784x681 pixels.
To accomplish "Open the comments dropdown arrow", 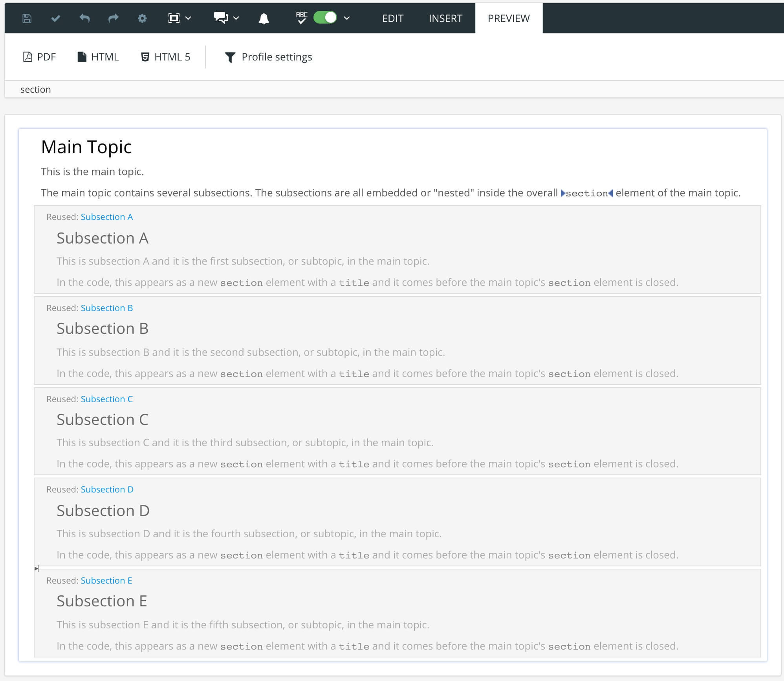I will coord(235,18).
